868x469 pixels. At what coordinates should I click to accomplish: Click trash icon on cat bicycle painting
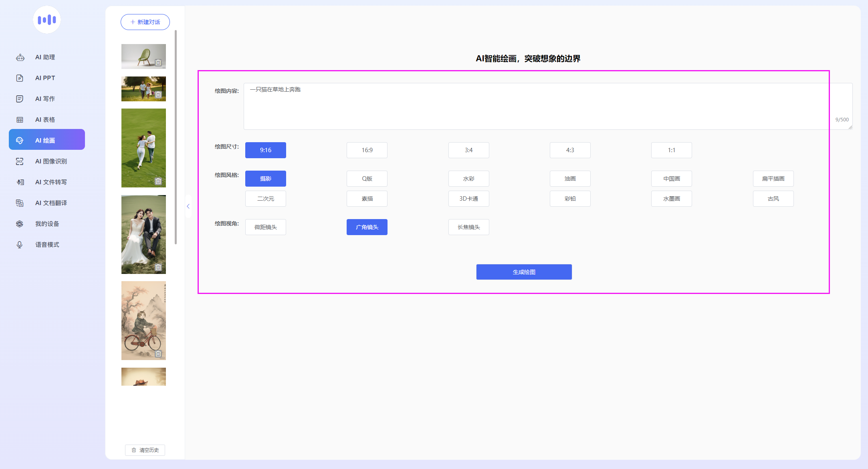click(158, 354)
